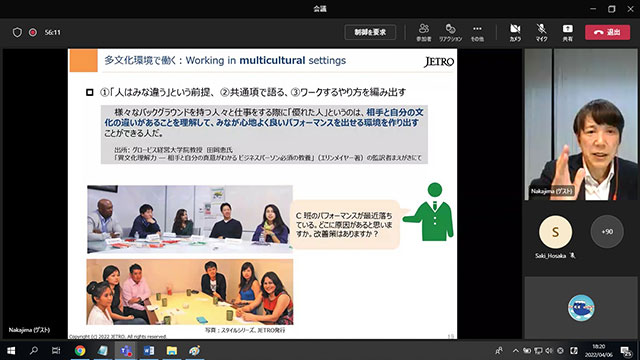Select Nakajima guest video tile
Image resolution: width=640 pixels, height=360 pixels.
pyautogui.click(x=581, y=124)
